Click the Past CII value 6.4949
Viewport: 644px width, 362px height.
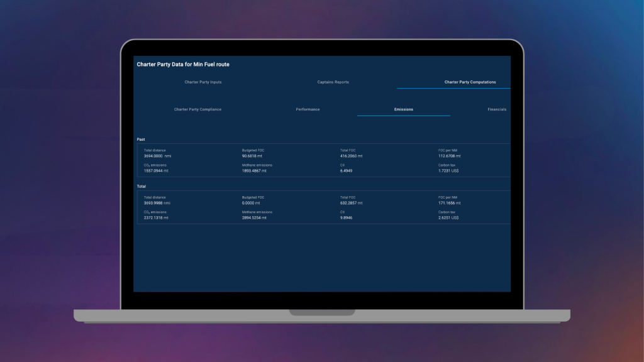[347, 170]
